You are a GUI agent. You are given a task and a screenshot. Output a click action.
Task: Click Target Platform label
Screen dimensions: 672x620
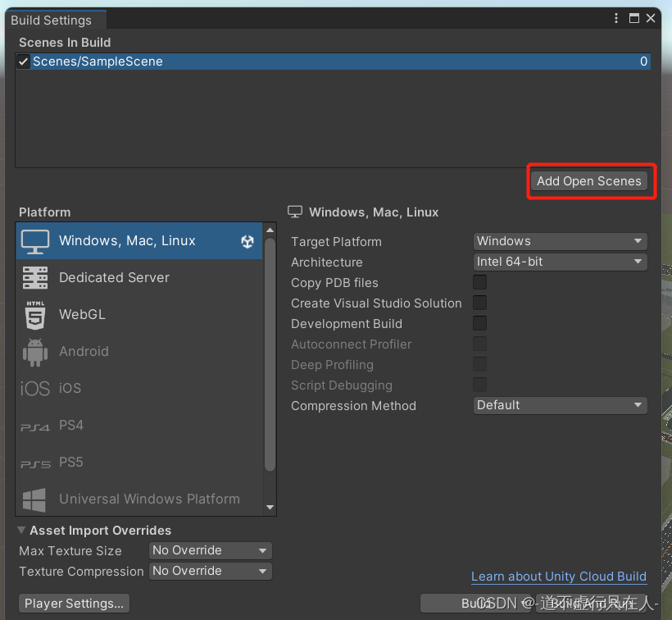[336, 241]
